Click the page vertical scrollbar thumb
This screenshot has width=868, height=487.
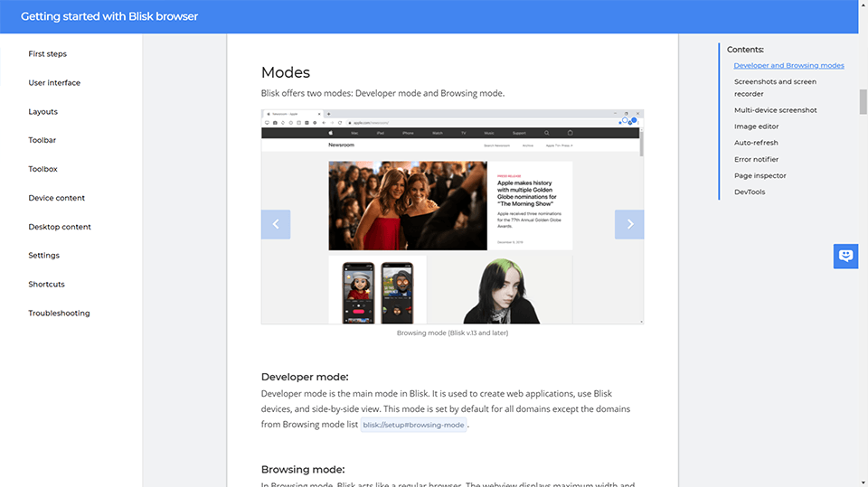863,102
